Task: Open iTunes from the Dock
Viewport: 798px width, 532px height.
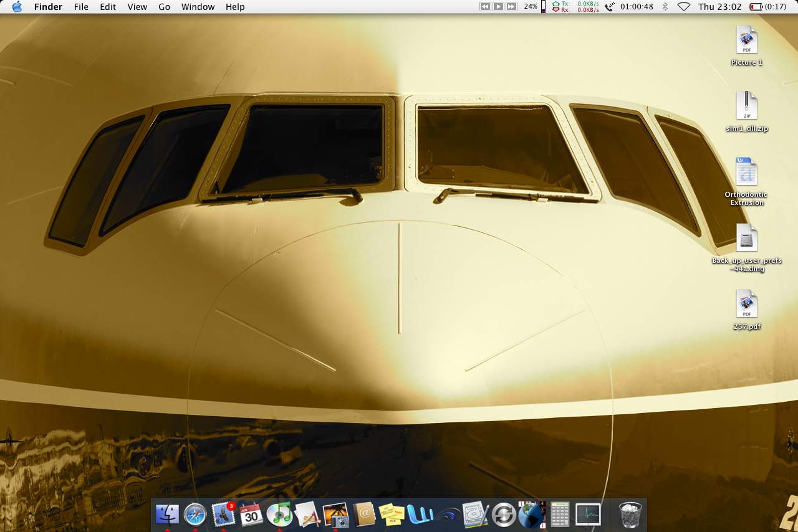Action: point(279,515)
